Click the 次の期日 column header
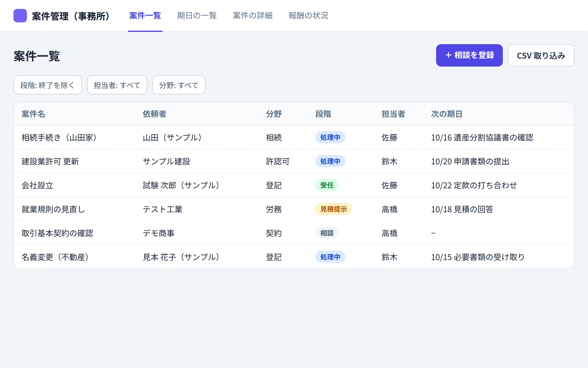Screen dimensions: 588x368 click(x=447, y=114)
